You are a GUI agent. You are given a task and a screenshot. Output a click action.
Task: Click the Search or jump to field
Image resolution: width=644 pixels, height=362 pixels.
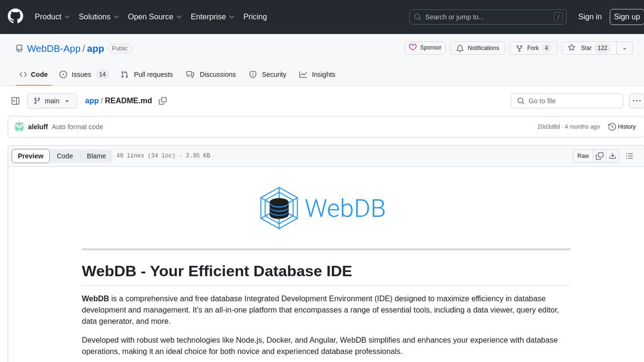(488, 17)
